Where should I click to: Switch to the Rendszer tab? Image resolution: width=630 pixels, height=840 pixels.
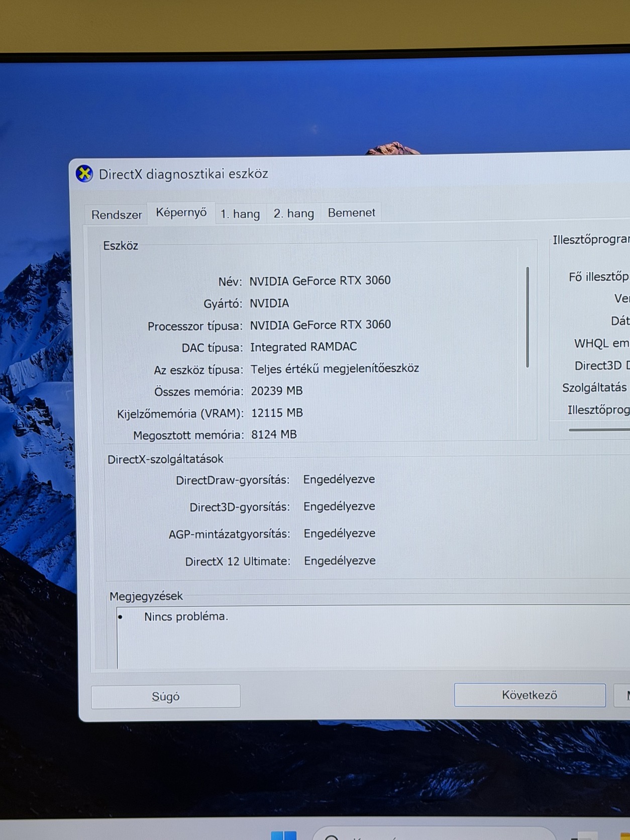[117, 215]
